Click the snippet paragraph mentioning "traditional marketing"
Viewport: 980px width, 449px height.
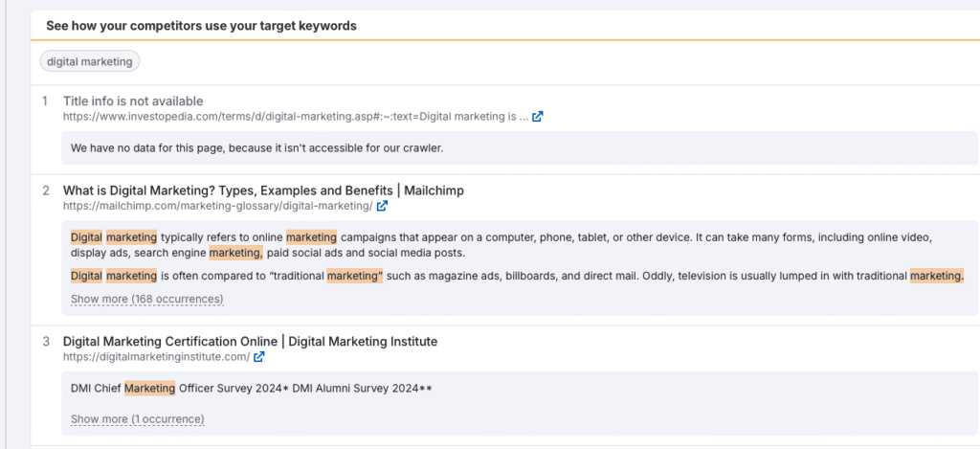tap(517, 276)
